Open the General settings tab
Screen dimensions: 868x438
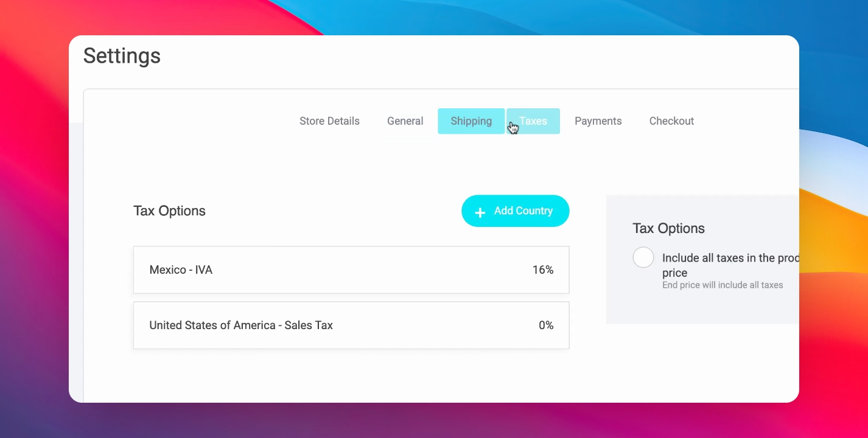pos(405,121)
